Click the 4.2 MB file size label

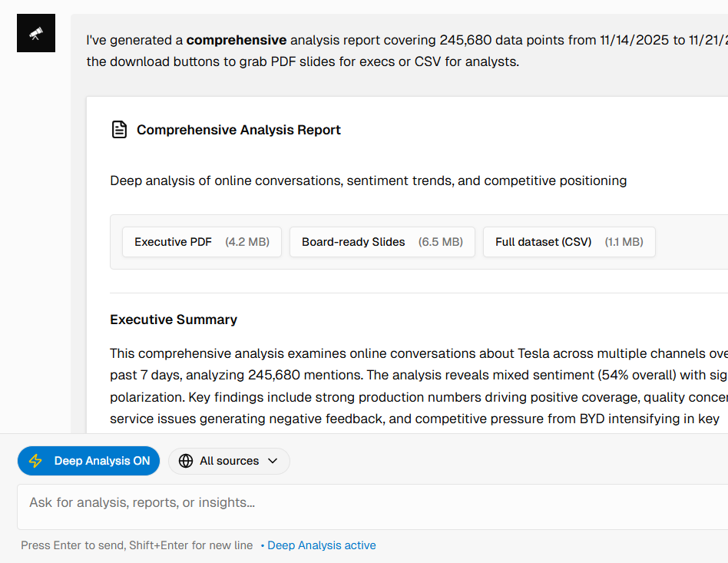(x=247, y=242)
